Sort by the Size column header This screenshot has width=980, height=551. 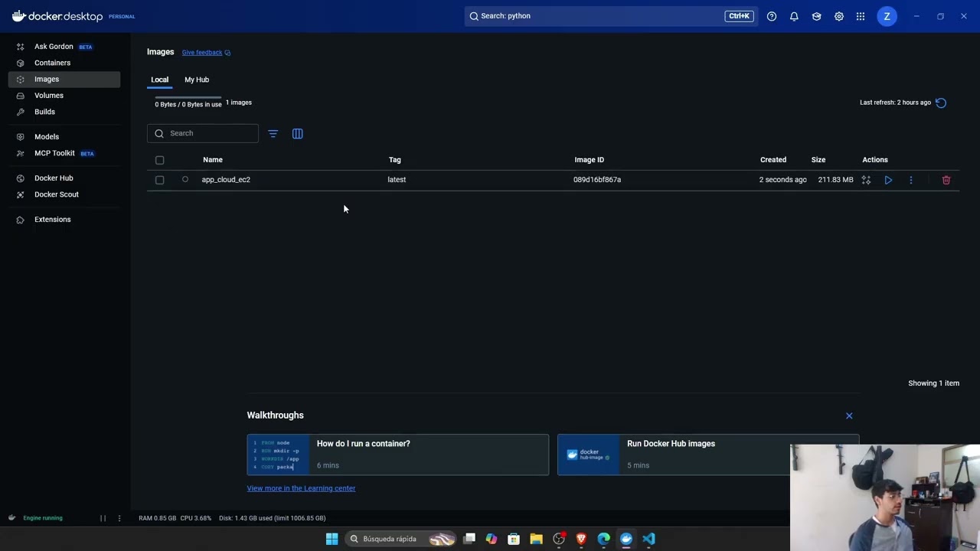(x=818, y=160)
